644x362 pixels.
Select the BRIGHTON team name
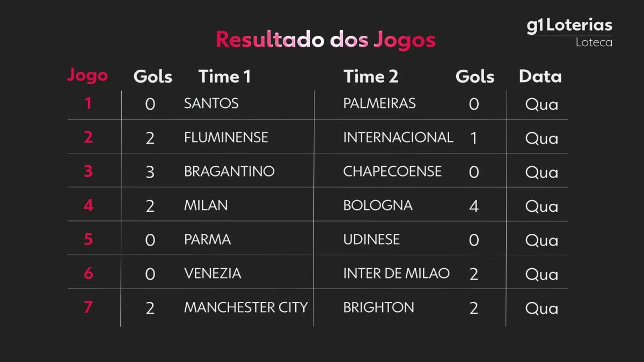click(x=379, y=307)
